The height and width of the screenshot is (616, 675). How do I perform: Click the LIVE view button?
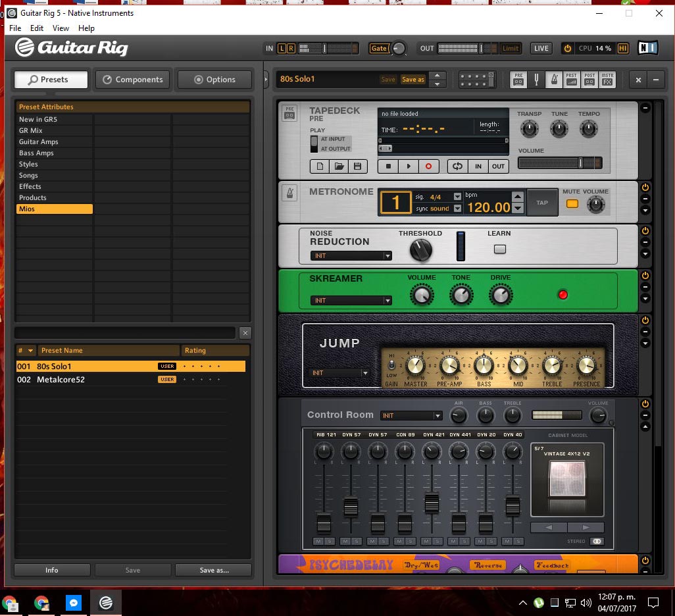(x=541, y=48)
